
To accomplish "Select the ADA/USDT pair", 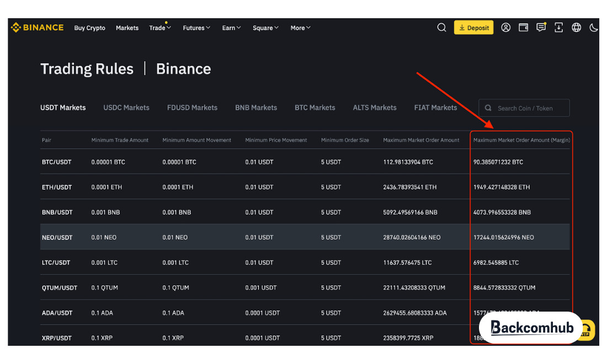I will click(57, 313).
